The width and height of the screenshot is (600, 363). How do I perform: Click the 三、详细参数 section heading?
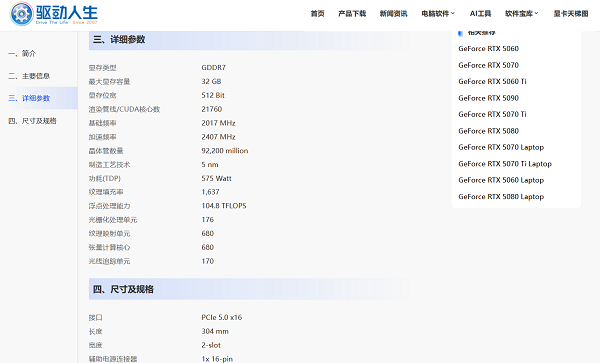[x=119, y=39]
